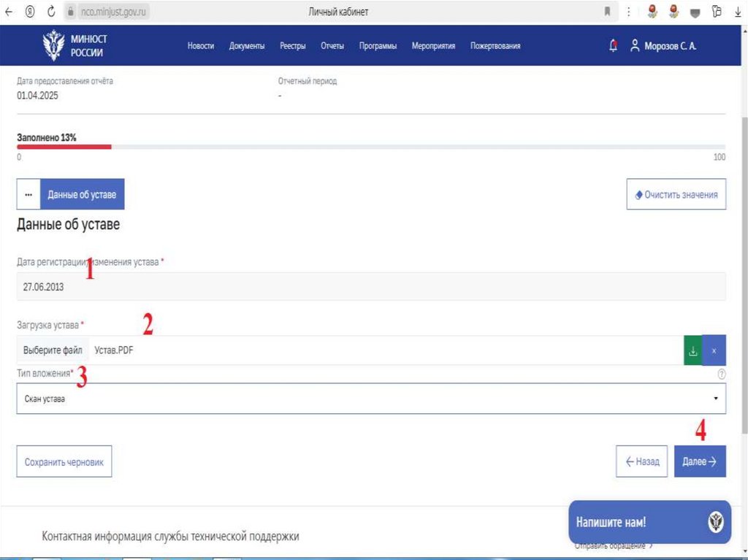Image resolution: width=748 pixels, height=560 pixels.
Task: Select the Данные об уставе tab
Action: [x=82, y=194]
